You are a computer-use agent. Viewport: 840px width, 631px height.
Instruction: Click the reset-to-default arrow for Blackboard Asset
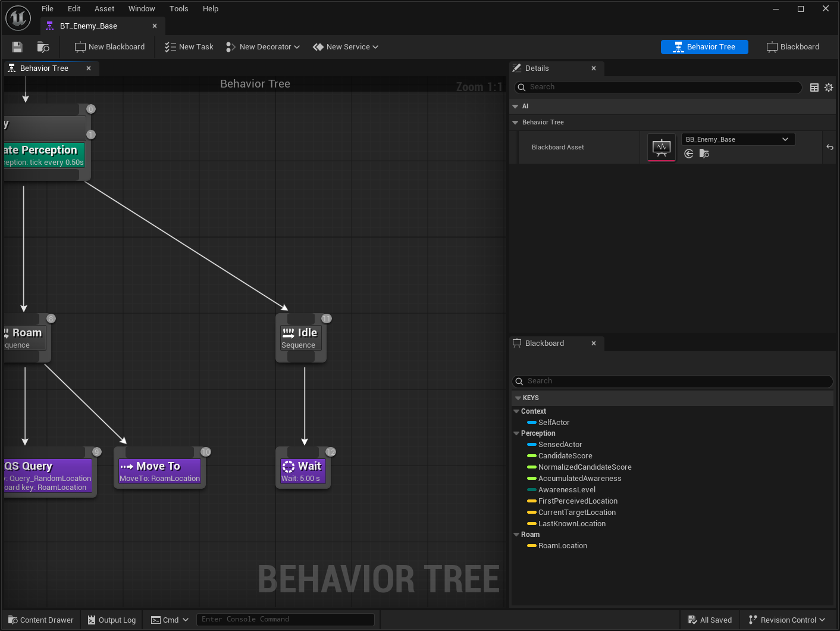click(829, 147)
